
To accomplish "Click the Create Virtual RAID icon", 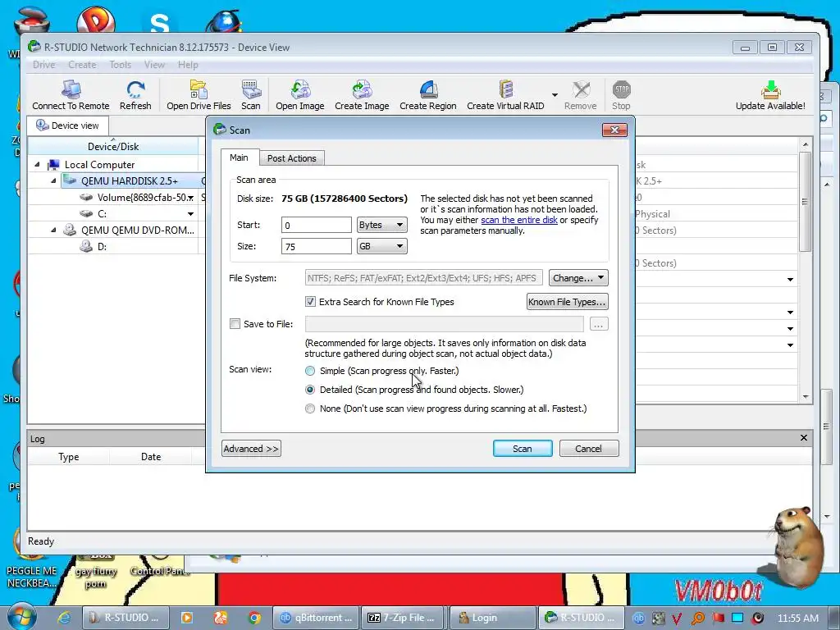I will [505, 89].
